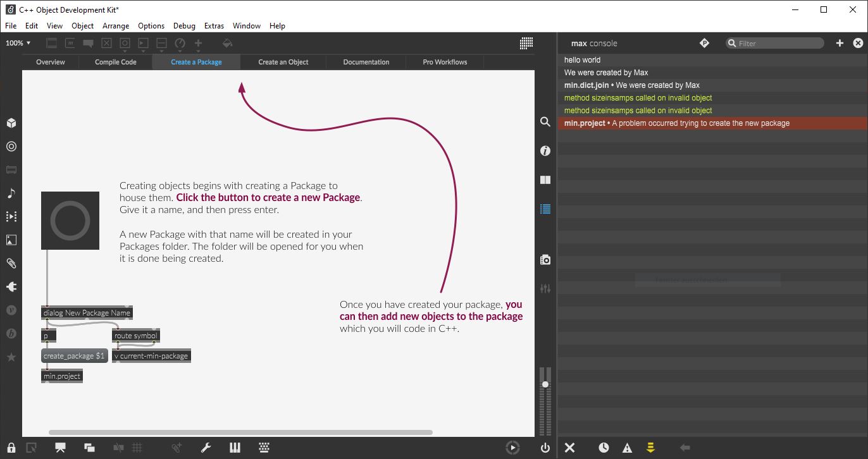Open the paperclip Snippets icon
The image size is (868, 459).
pos(11,263)
